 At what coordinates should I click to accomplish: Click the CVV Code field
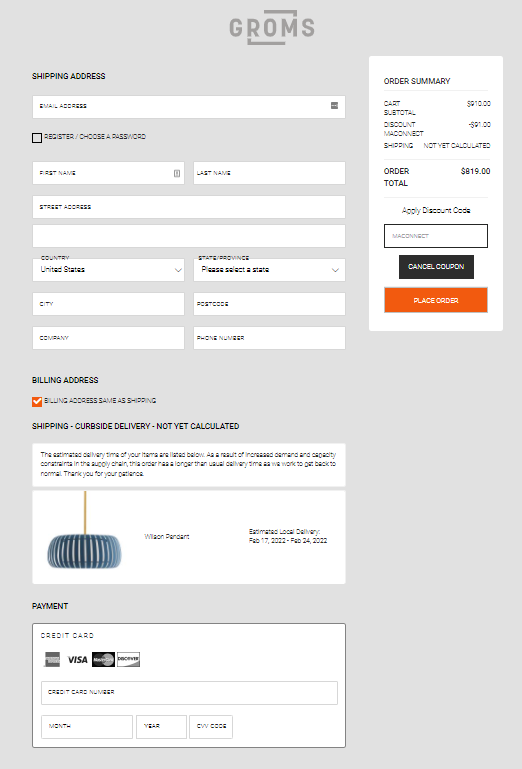click(211, 726)
